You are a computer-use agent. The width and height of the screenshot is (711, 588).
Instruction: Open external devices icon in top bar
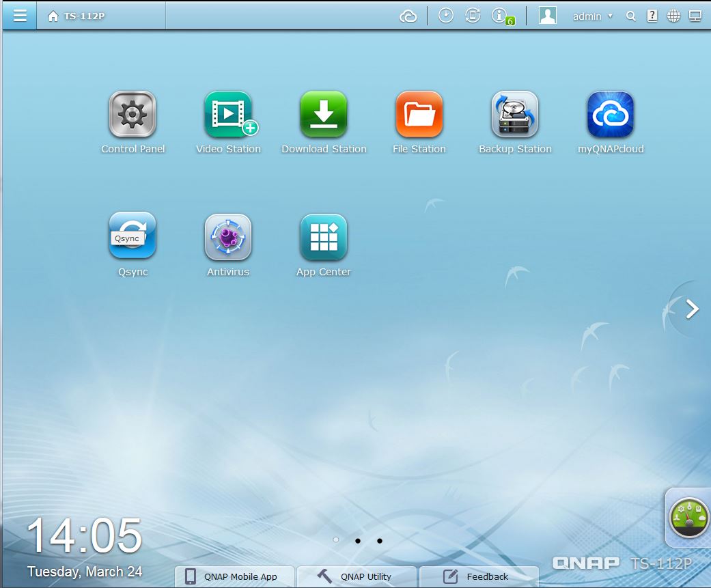[x=473, y=16]
